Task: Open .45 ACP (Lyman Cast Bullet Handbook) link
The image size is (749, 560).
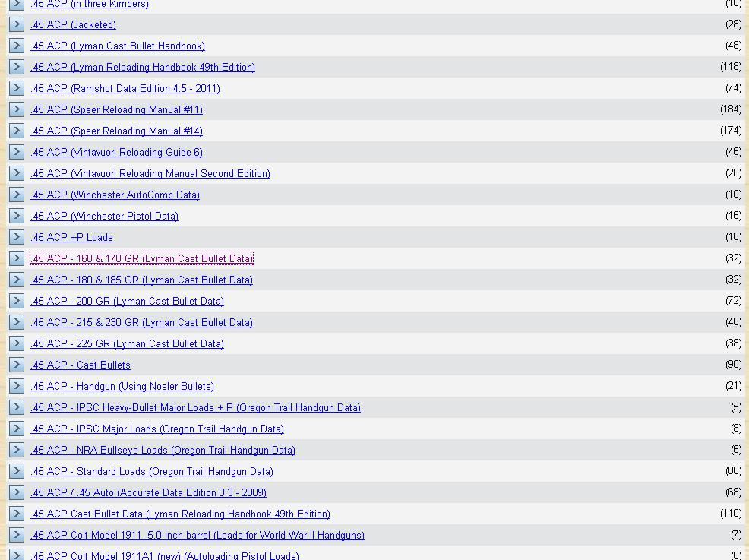Action: [118, 46]
